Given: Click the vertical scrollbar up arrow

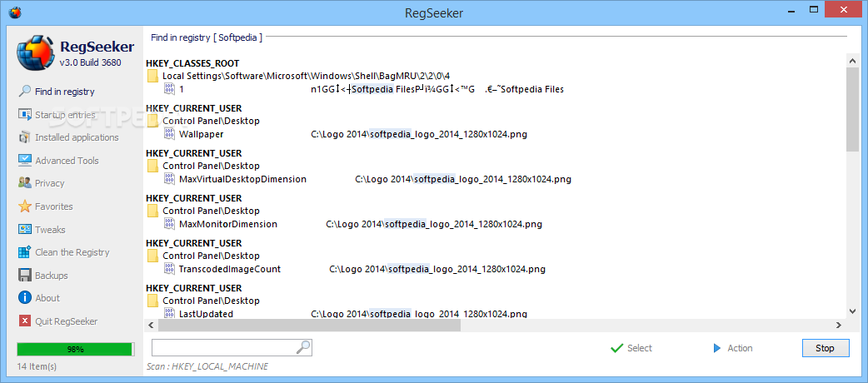Looking at the screenshot, I should (x=852, y=59).
